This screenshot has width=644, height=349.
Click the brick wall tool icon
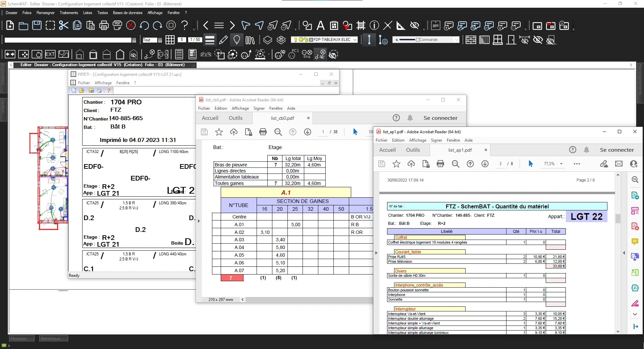tap(471, 40)
